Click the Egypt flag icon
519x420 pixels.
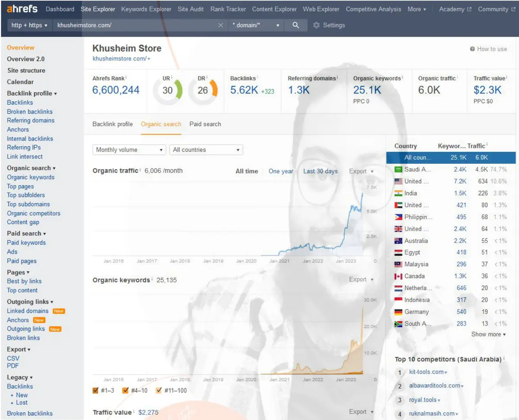[398, 253]
